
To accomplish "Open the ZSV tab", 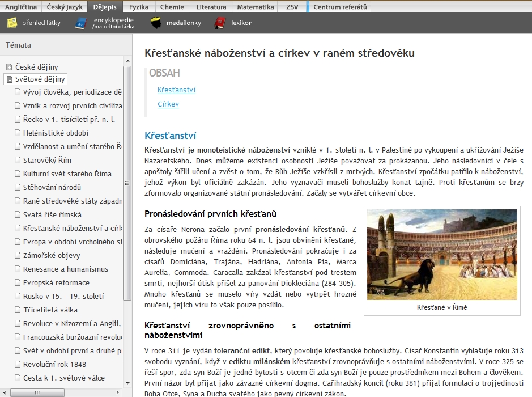I will [292, 7].
